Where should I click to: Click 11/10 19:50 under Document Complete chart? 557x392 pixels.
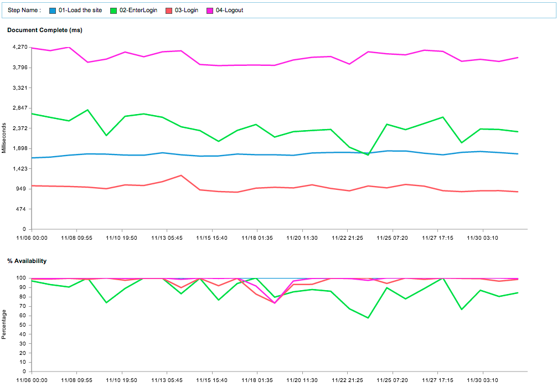tap(121, 238)
